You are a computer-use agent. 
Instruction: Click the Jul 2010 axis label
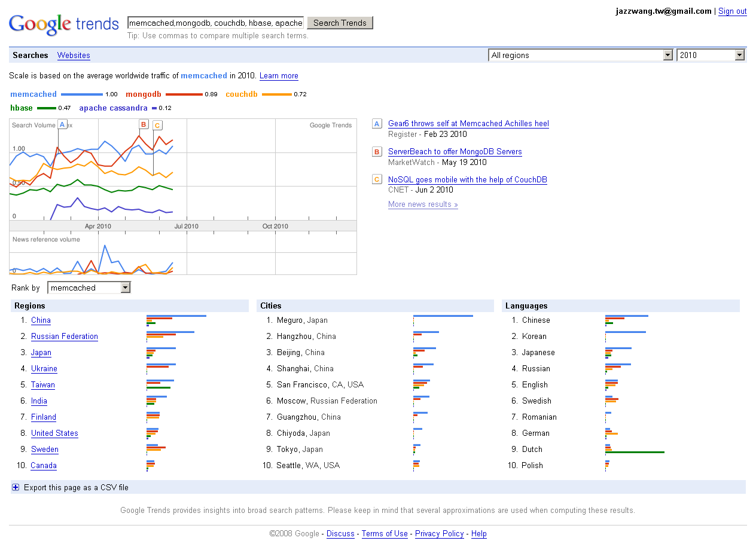click(x=186, y=226)
